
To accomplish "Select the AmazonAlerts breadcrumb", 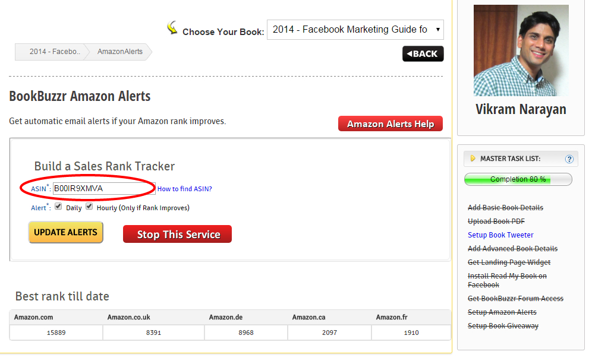I will (x=119, y=52).
